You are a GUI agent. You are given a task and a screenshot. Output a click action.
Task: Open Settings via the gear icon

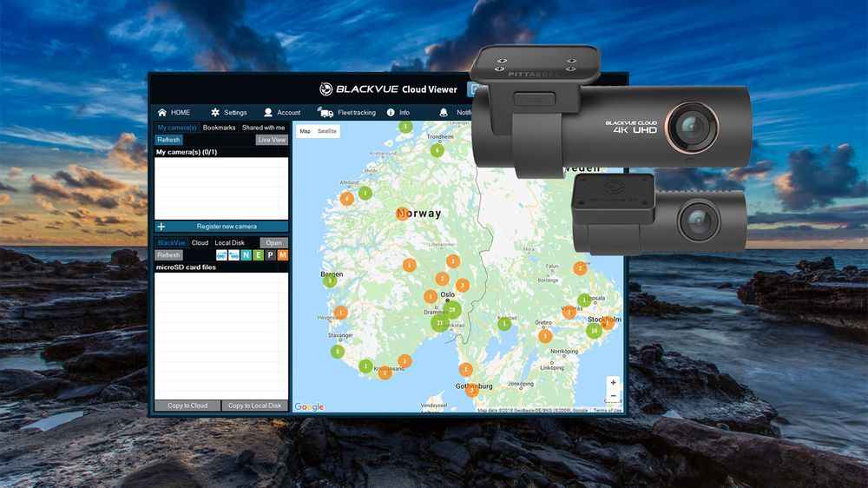click(228, 112)
